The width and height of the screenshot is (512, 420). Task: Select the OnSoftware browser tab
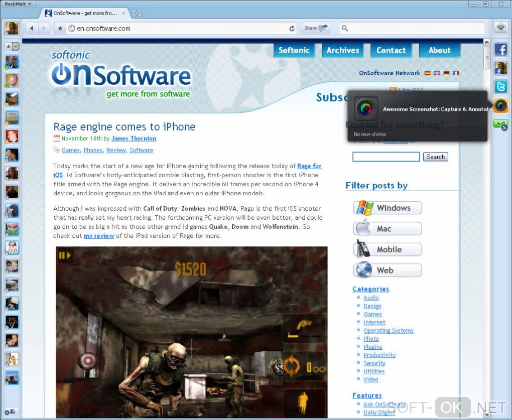[x=85, y=13]
